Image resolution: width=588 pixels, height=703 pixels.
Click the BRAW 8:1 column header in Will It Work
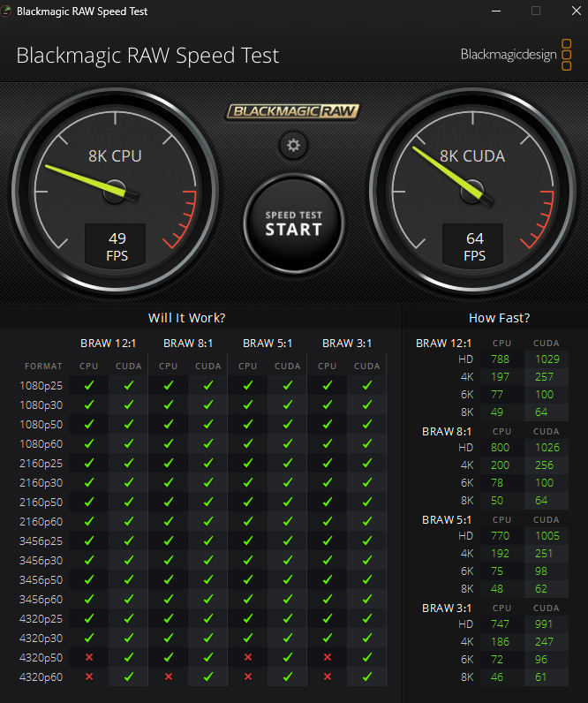tap(188, 343)
